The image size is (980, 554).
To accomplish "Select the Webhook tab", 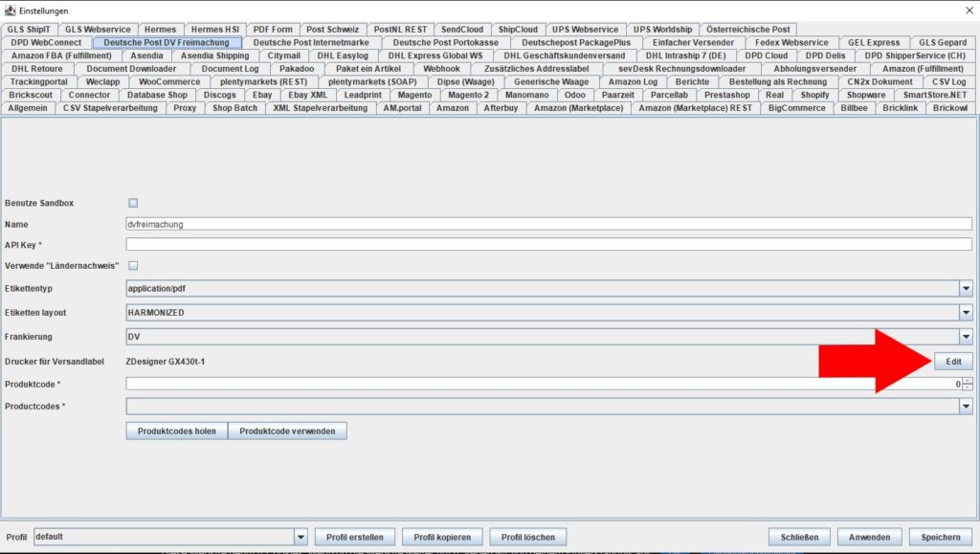I will (441, 69).
